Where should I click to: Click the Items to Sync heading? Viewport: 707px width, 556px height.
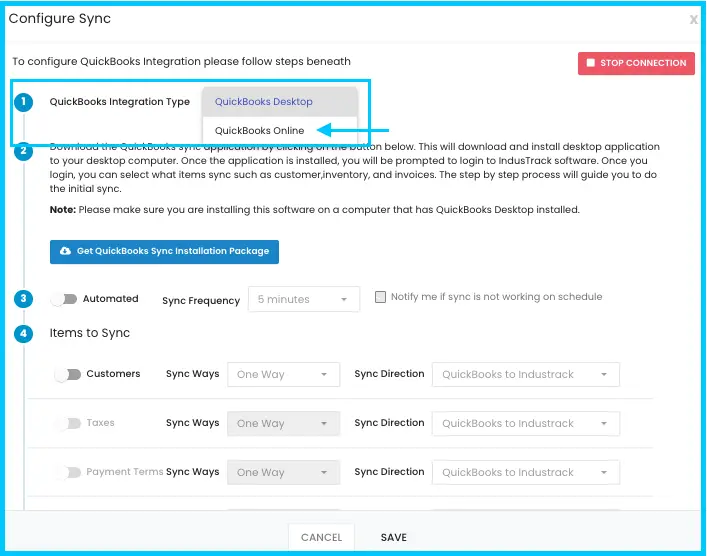(90, 333)
